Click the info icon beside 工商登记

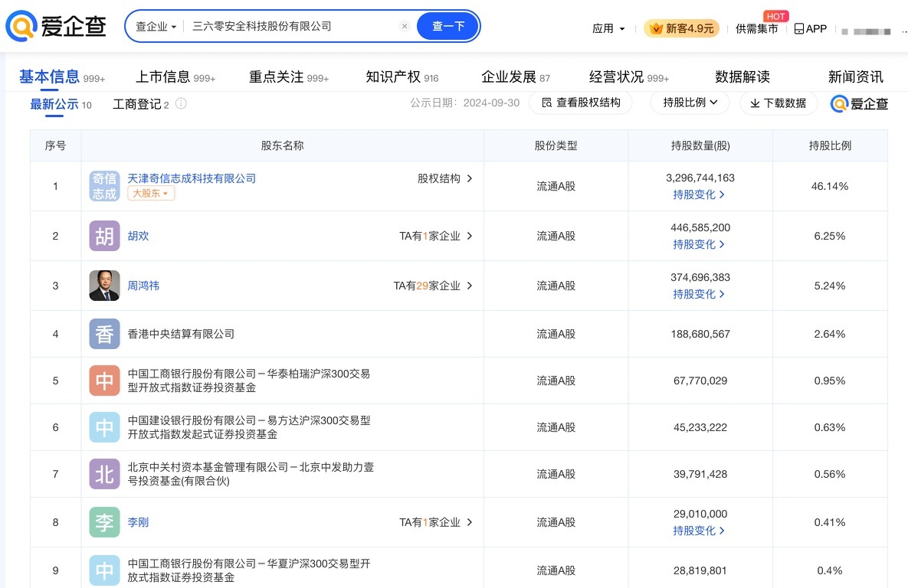[181, 103]
